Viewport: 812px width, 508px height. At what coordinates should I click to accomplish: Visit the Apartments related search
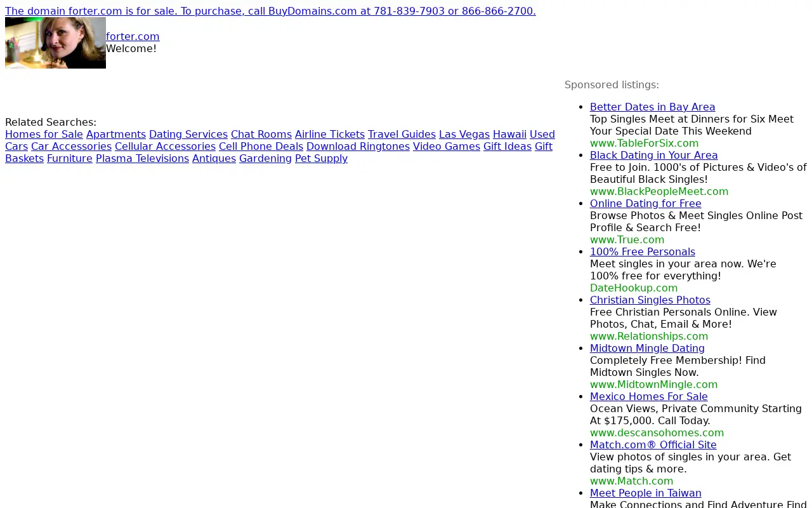coord(116,134)
